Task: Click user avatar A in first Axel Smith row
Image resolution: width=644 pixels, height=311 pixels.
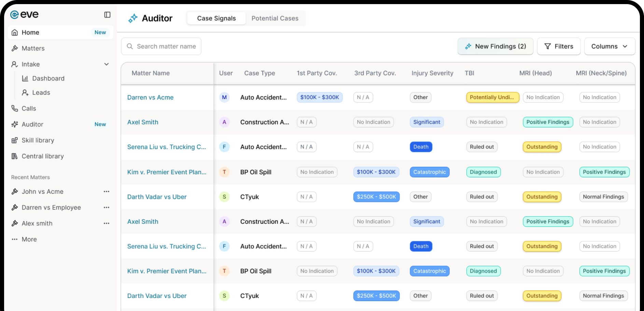Action: pos(224,122)
